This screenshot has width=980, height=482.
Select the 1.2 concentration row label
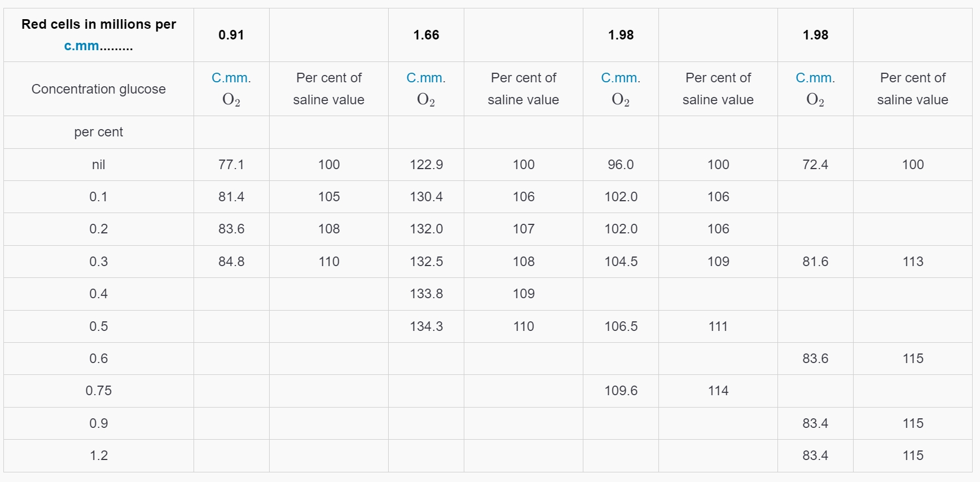click(99, 456)
